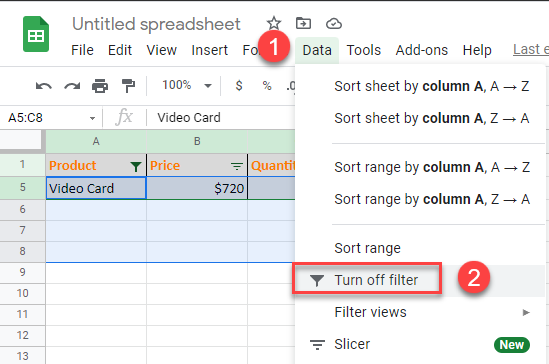Redo the last action
The height and width of the screenshot is (364, 549).
[x=72, y=86]
